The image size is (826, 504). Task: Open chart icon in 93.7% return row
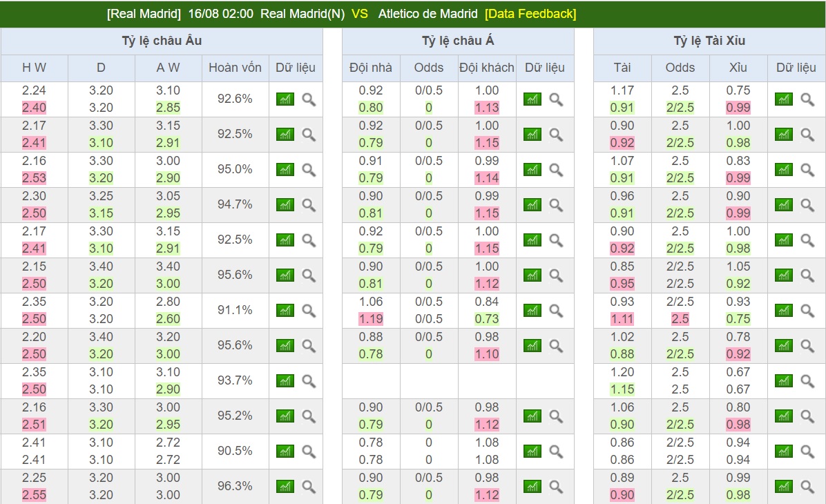(x=285, y=381)
